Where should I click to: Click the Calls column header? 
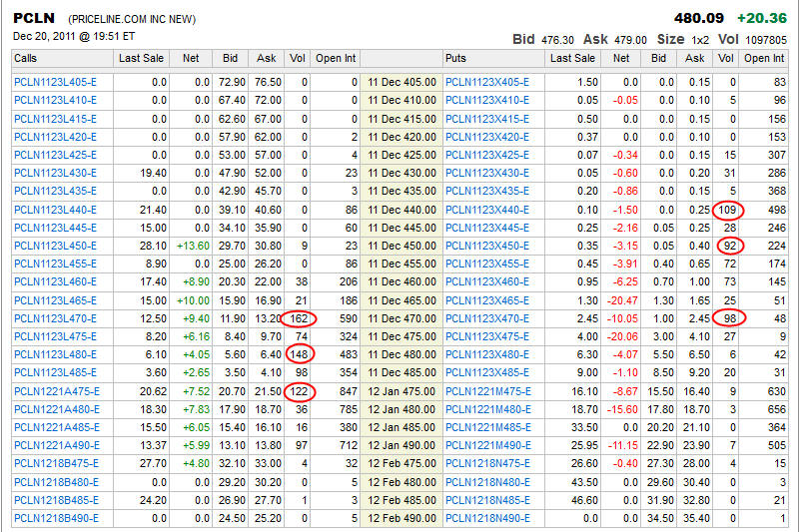27,59
